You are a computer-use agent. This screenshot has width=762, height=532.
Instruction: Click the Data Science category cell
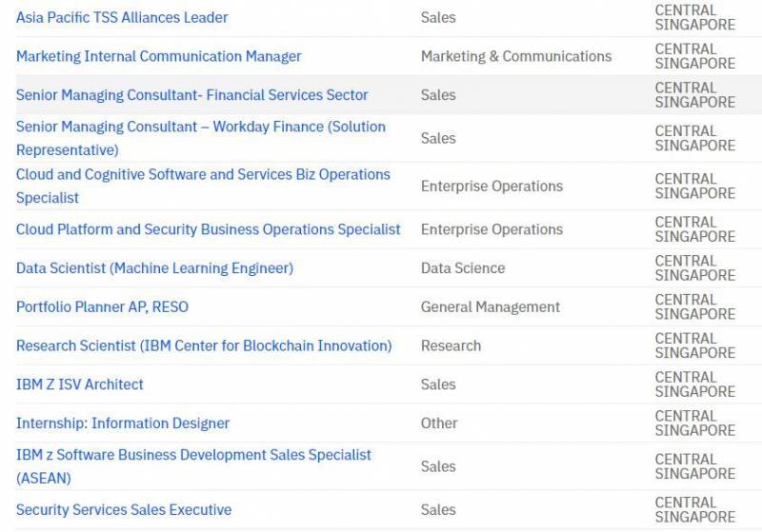(x=463, y=268)
